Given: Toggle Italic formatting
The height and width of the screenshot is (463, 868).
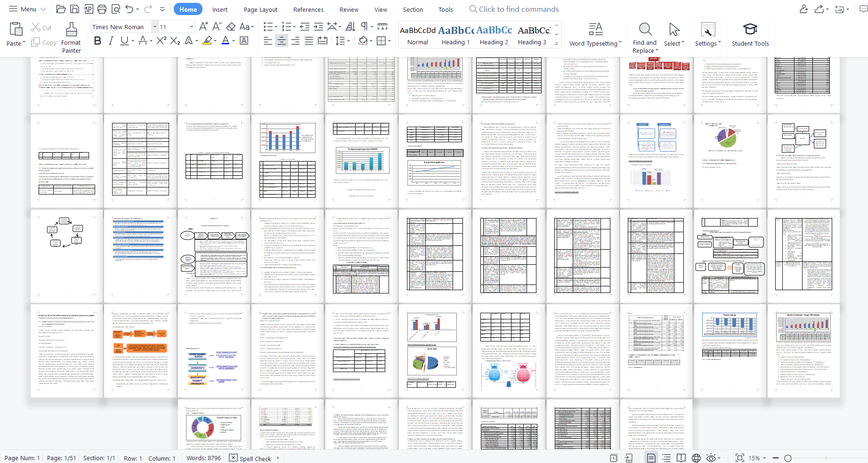Looking at the screenshot, I should (x=111, y=41).
